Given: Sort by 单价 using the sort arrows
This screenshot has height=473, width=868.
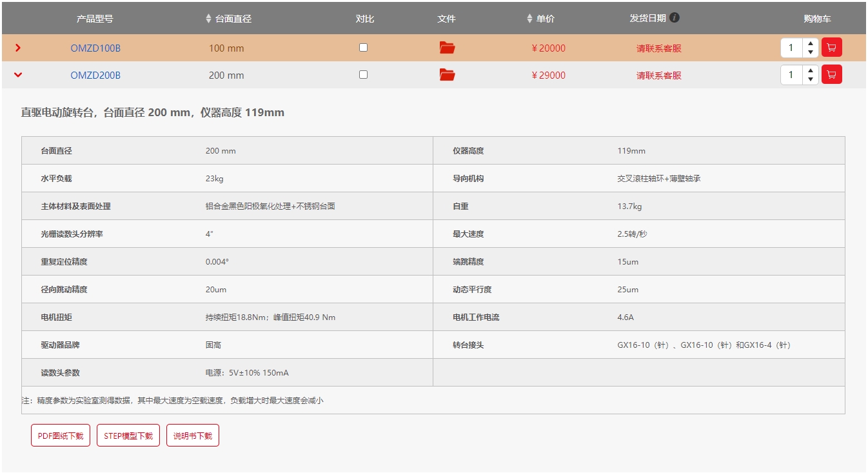Looking at the screenshot, I should 529,19.
